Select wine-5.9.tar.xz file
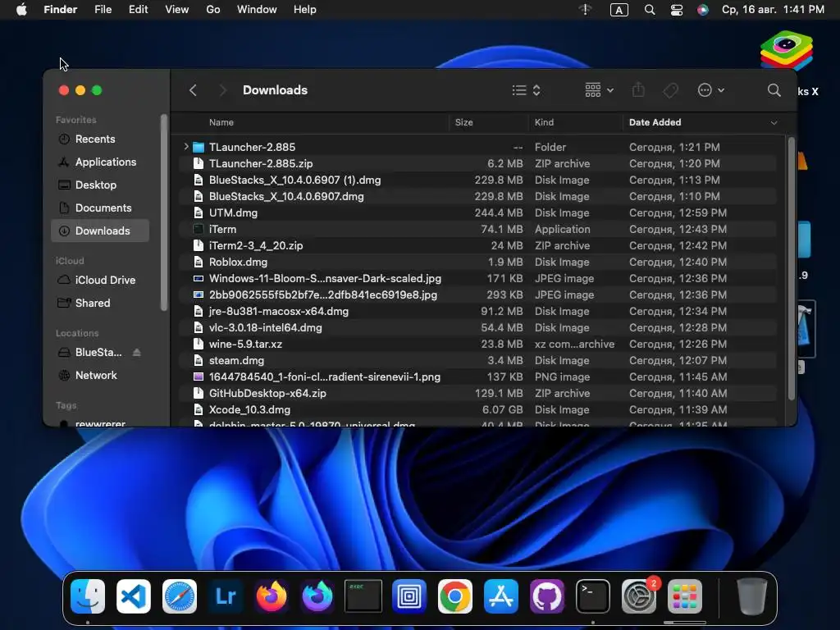 pos(478,344)
